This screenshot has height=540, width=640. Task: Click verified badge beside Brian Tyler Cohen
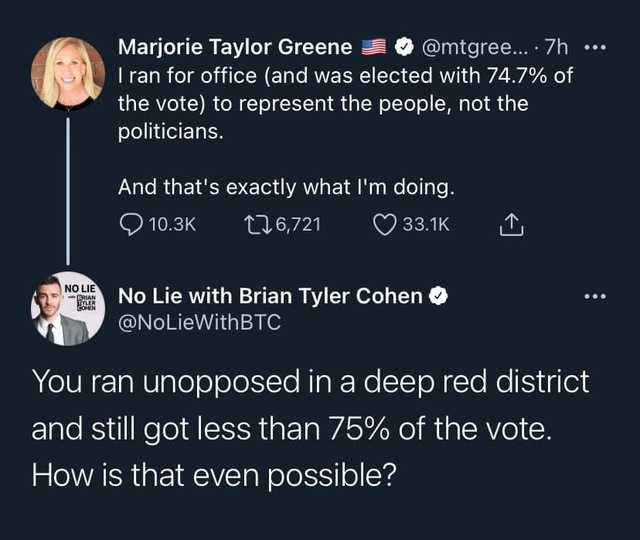(438, 296)
